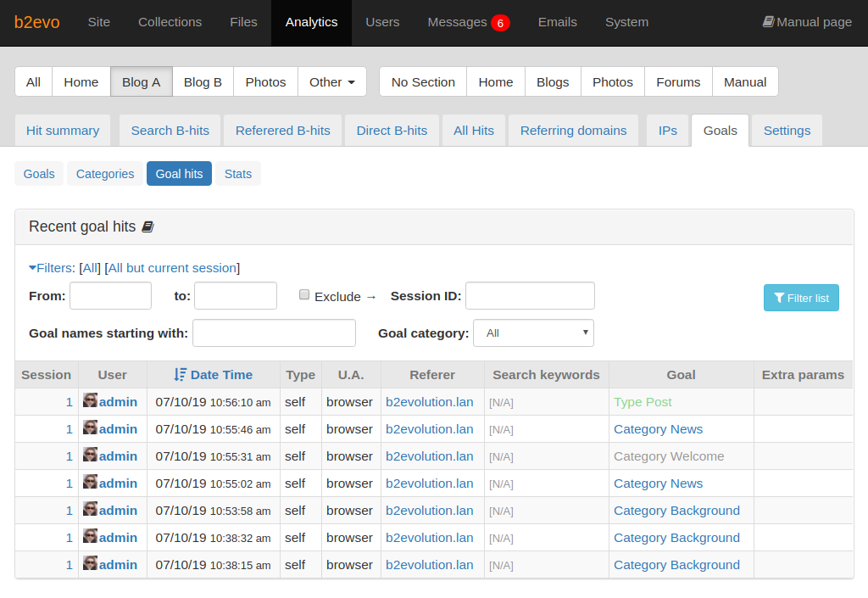Screen dimensions: 868x598
Task: Select the Blogs section button
Action: tap(553, 82)
